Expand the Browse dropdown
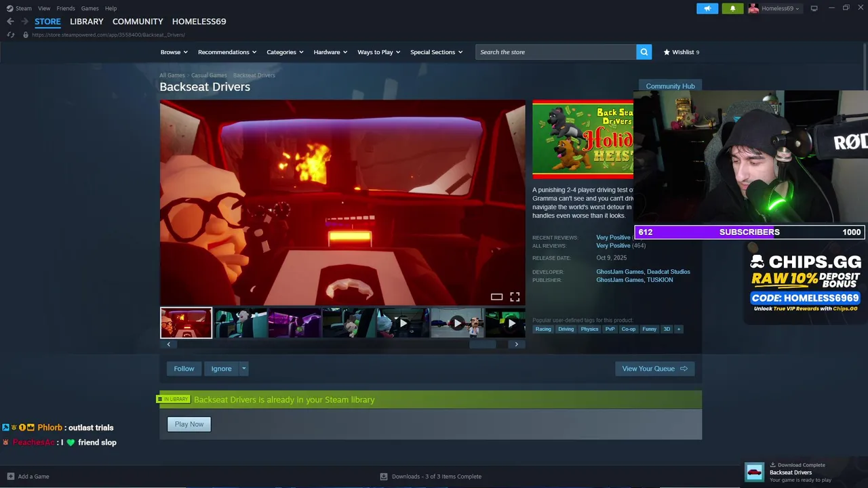868x488 pixels. pos(174,52)
